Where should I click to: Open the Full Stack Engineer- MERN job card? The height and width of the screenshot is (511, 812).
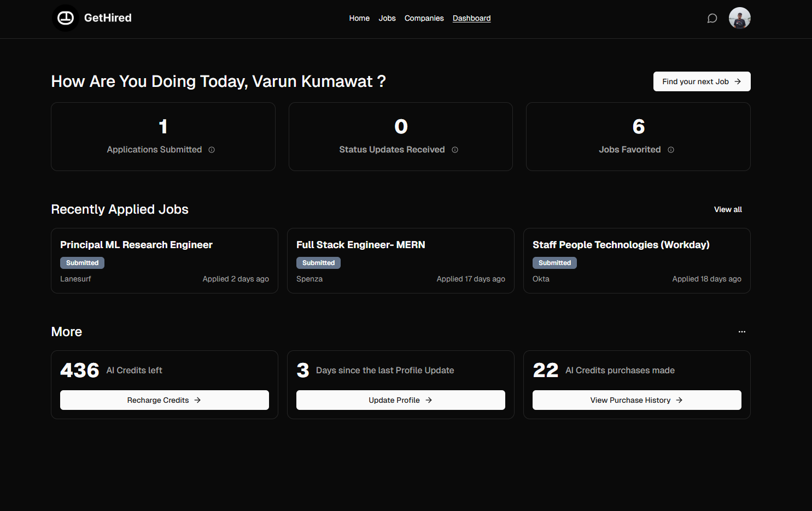pyautogui.click(x=400, y=261)
